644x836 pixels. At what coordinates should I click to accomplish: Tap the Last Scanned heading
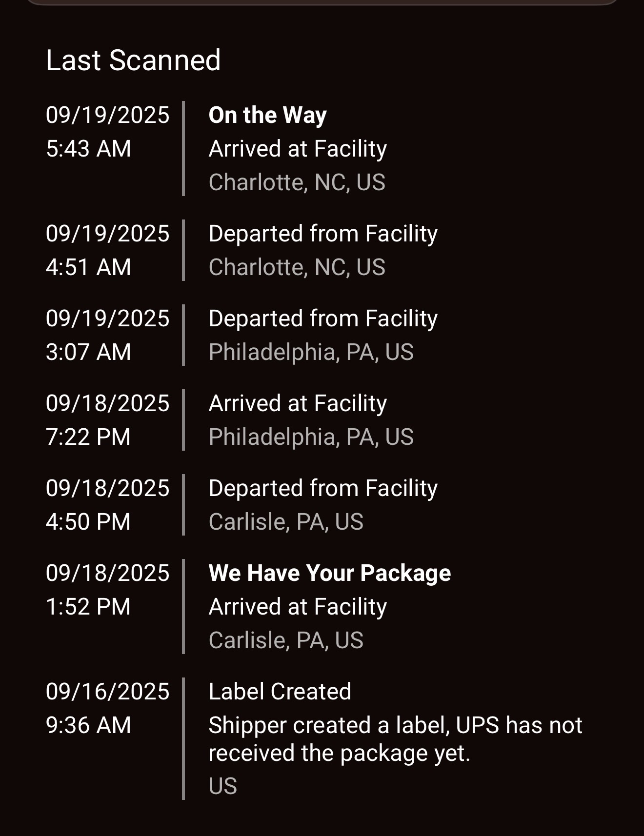pyautogui.click(x=133, y=60)
